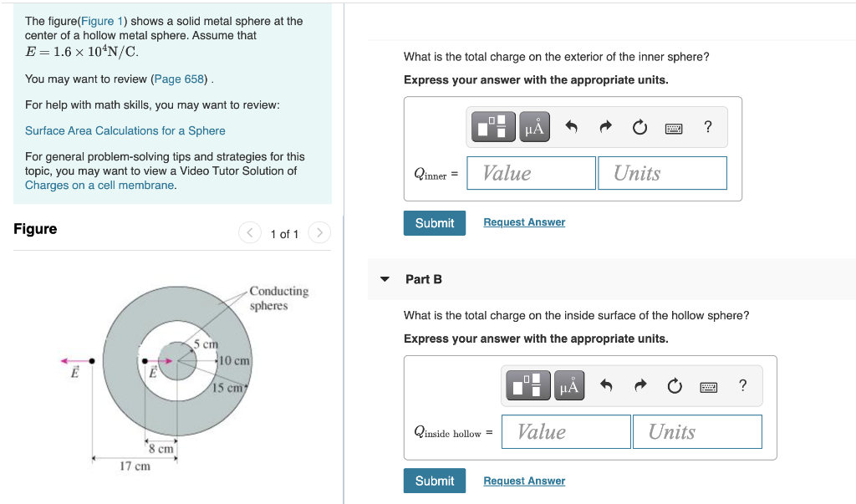Image resolution: width=856 pixels, height=504 pixels.
Task: Click the question mark help icon in Part A
Action: coord(707,127)
